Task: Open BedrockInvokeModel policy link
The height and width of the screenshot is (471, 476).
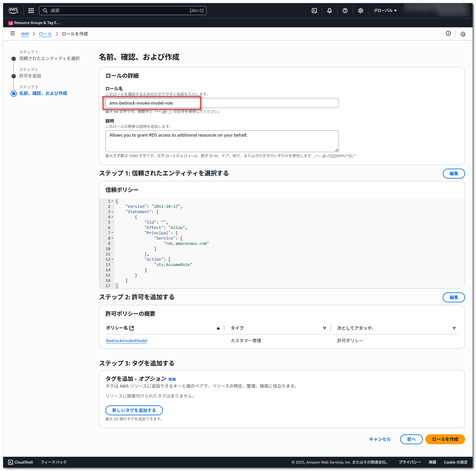Action: click(x=127, y=341)
